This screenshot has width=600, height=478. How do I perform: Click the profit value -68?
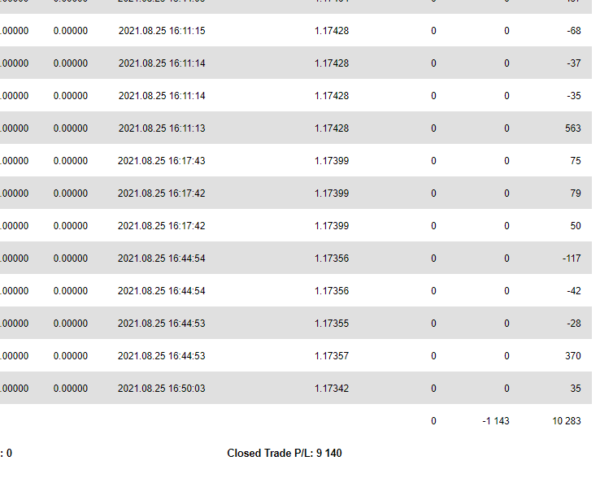tap(574, 31)
